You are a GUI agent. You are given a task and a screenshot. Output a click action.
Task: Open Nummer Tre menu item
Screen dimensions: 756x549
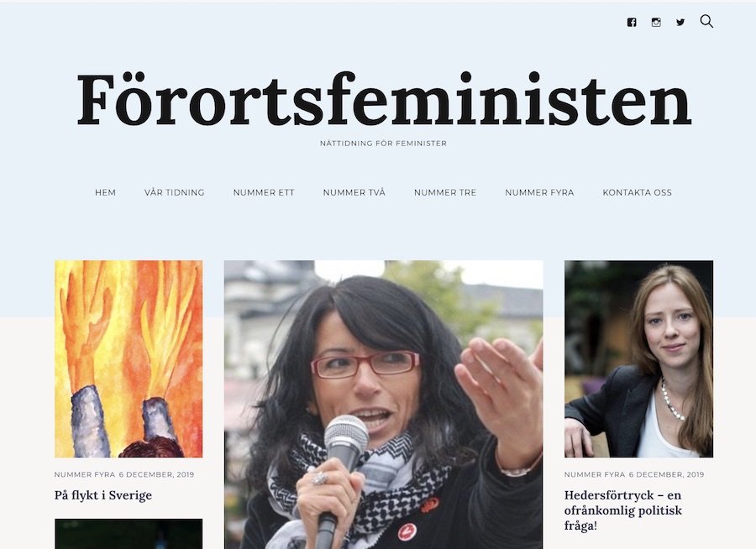445,192
